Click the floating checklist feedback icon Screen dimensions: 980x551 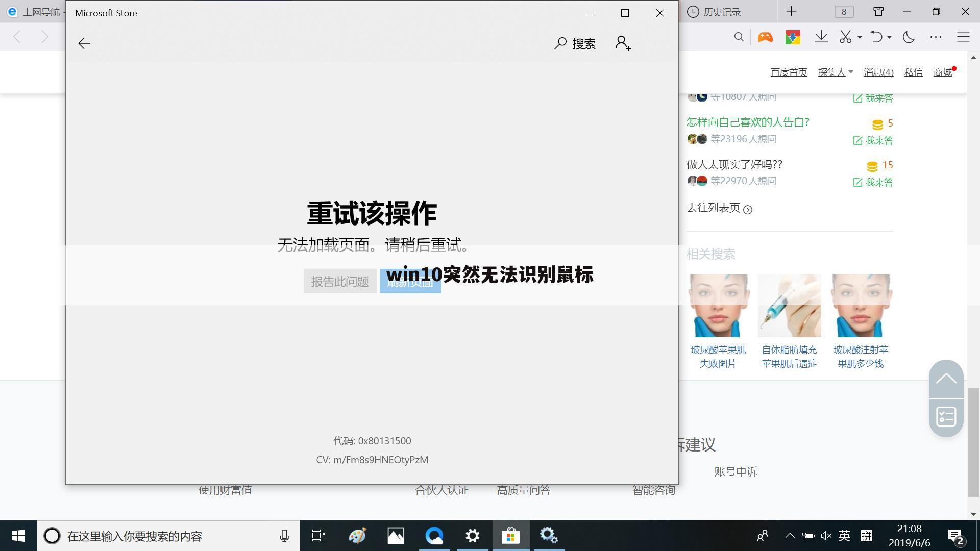pyautogui.click(x=946, y=417)
